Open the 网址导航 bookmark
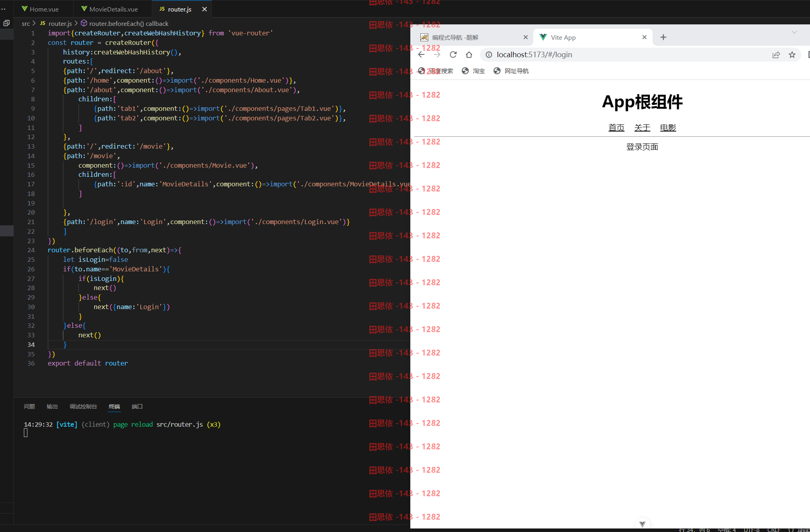810x532 pixels. pyautogui.click(x=511, y=71)
